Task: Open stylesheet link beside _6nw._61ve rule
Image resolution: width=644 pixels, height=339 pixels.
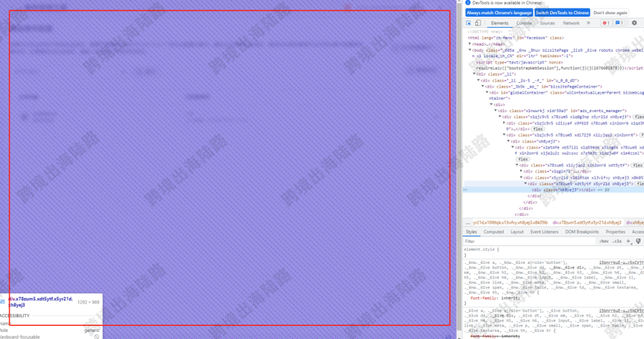Action: pyautogui.click(x=621, y=262)
